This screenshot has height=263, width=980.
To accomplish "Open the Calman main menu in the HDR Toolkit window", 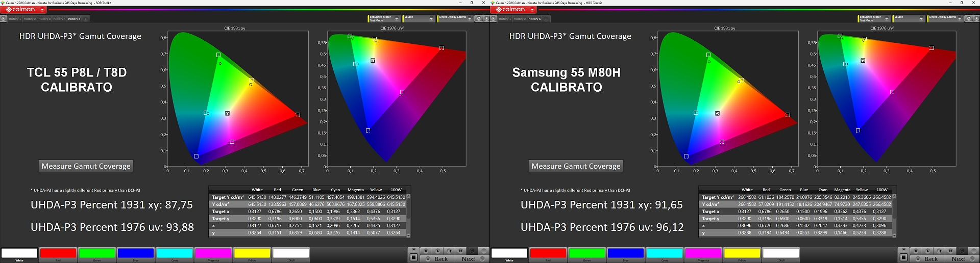I will tap(513, 9).
